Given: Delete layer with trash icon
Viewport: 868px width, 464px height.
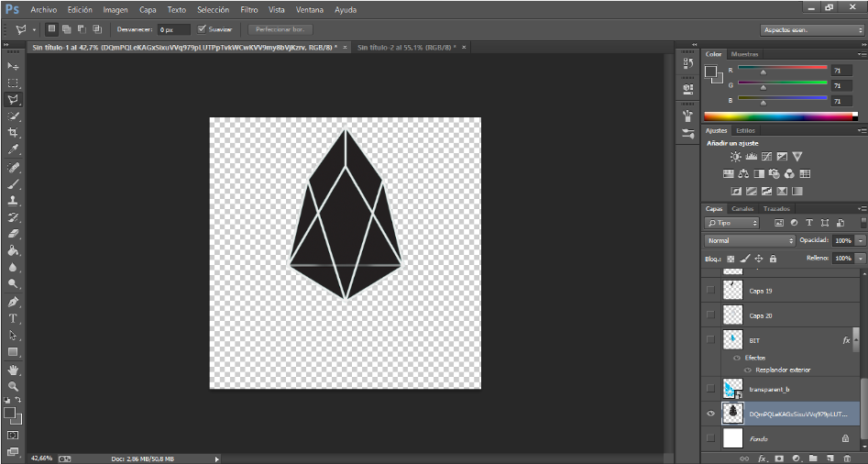Looking at the screenshot, I should click(847, 458).
